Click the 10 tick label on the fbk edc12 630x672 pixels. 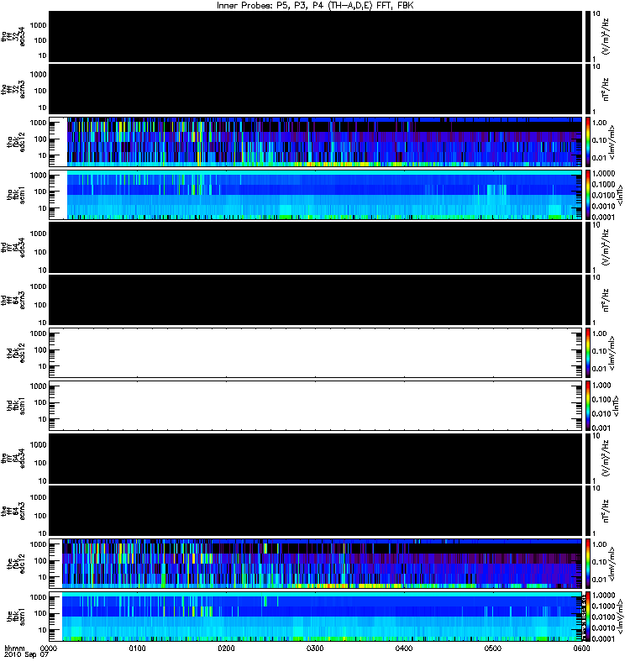[x=43, y=577]
